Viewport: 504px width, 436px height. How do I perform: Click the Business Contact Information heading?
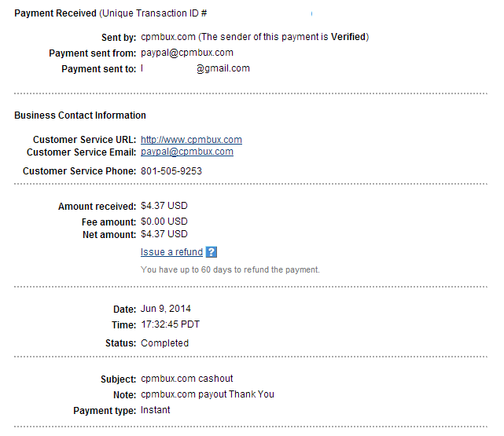pyautogui.click(x=80, y=115)
